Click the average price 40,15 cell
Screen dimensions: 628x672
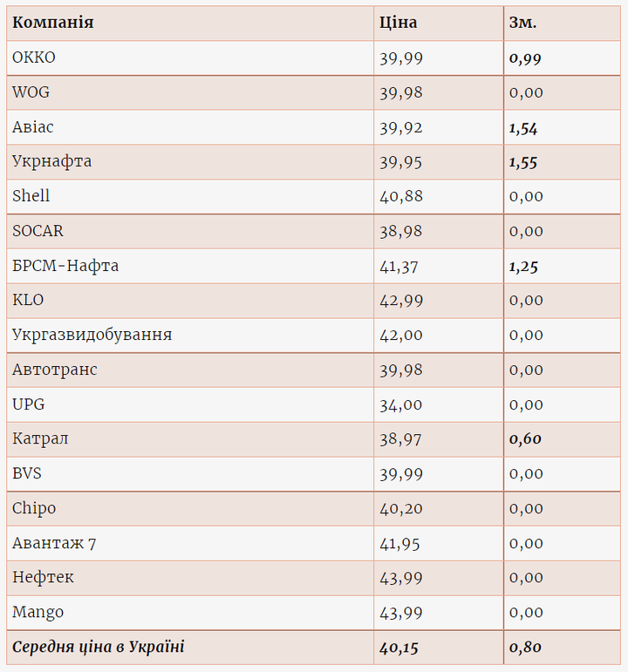[x=401, y=648]
